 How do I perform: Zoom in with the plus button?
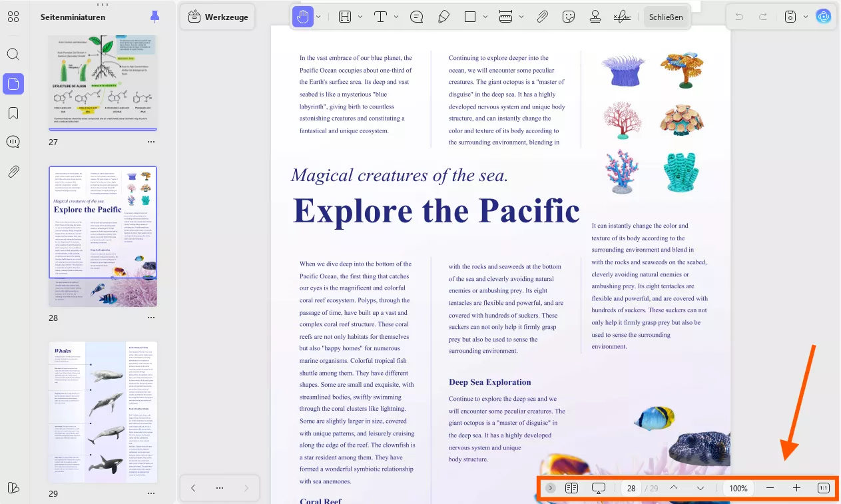[x=796, y=488]
